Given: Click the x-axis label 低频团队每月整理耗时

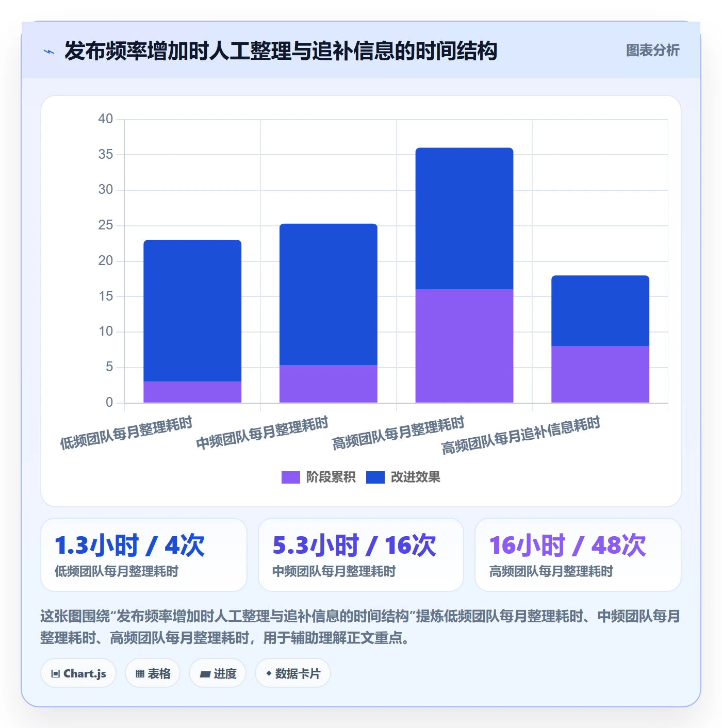Looking at the screenshot, I should click(x=126, y=433).
